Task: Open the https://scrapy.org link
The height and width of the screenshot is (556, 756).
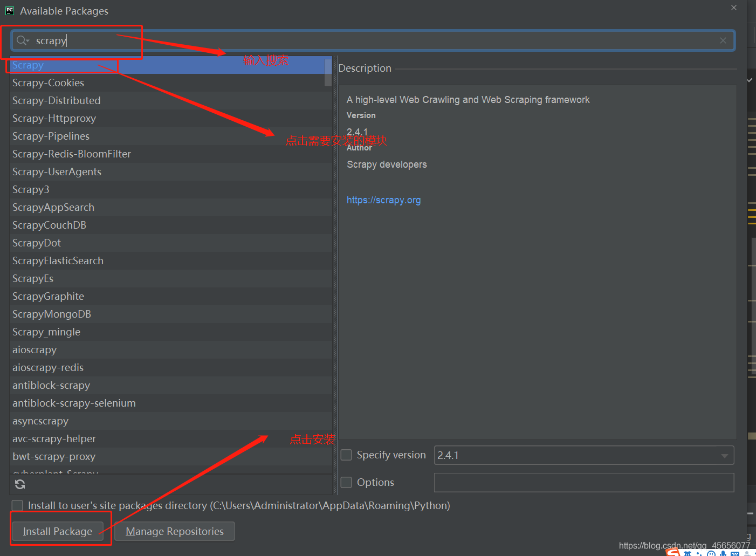Action: pos(384,200)
